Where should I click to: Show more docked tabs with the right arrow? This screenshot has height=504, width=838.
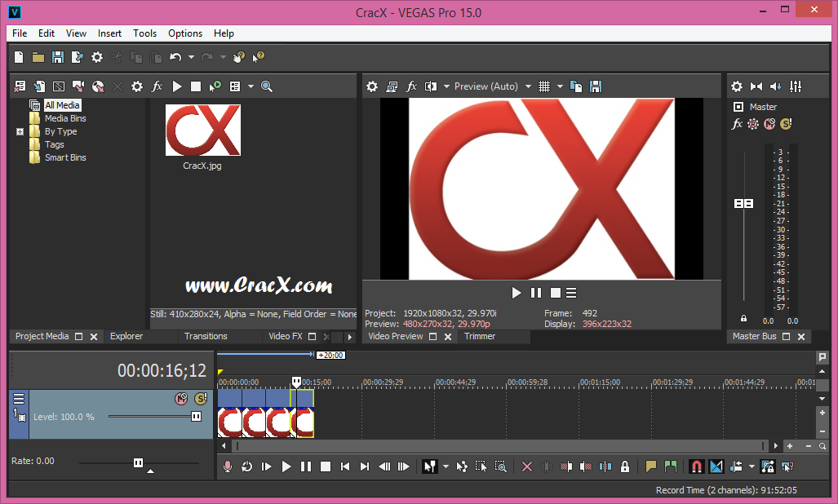(x=350, y=337)
